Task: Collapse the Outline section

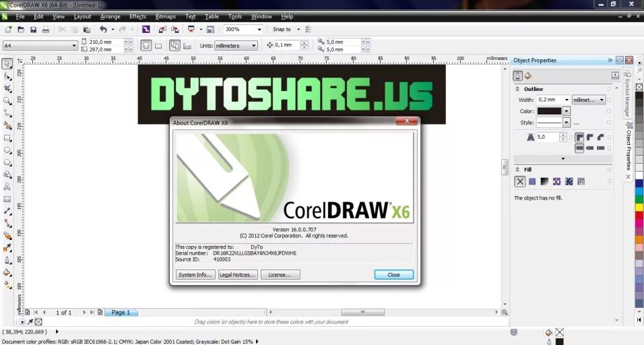Action: click(517, 89)
